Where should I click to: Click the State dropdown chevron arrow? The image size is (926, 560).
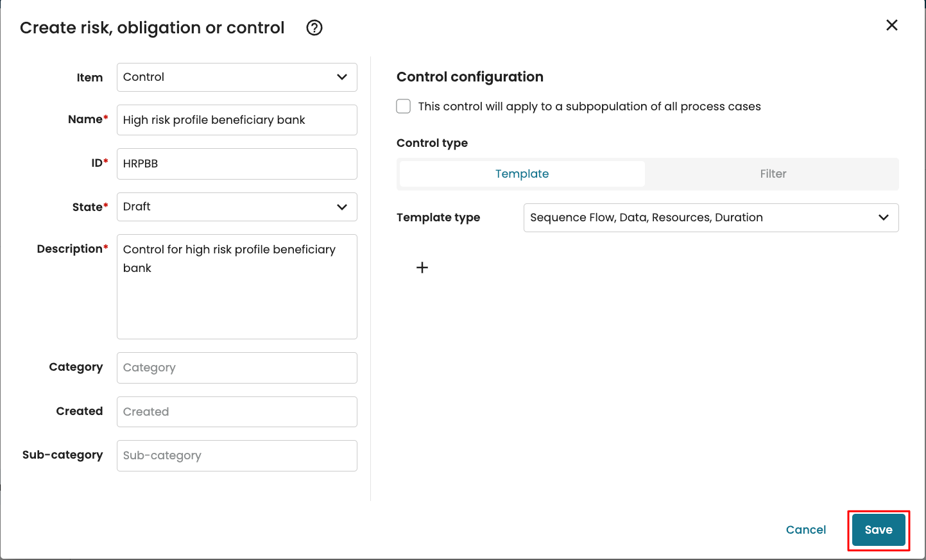(x=342, y=207)
